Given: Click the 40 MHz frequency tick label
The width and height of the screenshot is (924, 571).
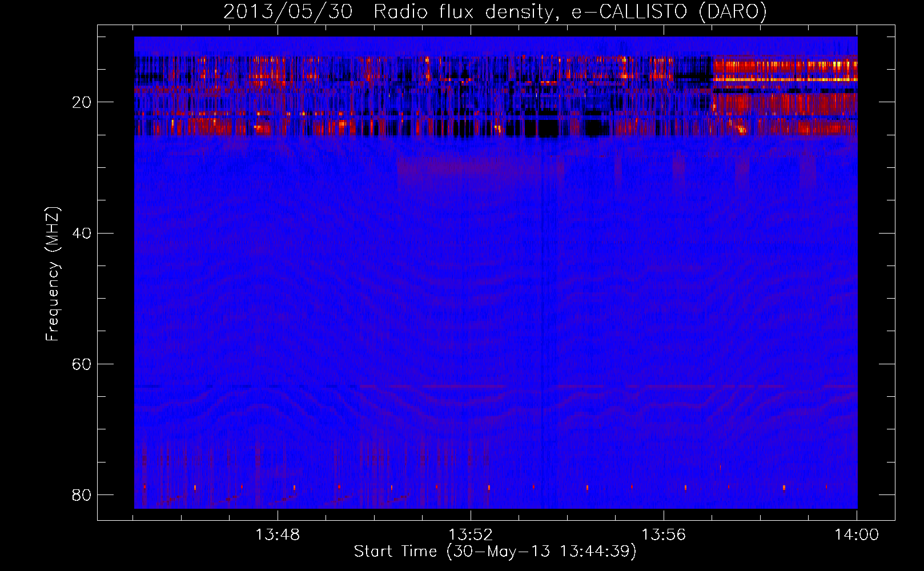Looking at the screenshot, I should [82, 233].
